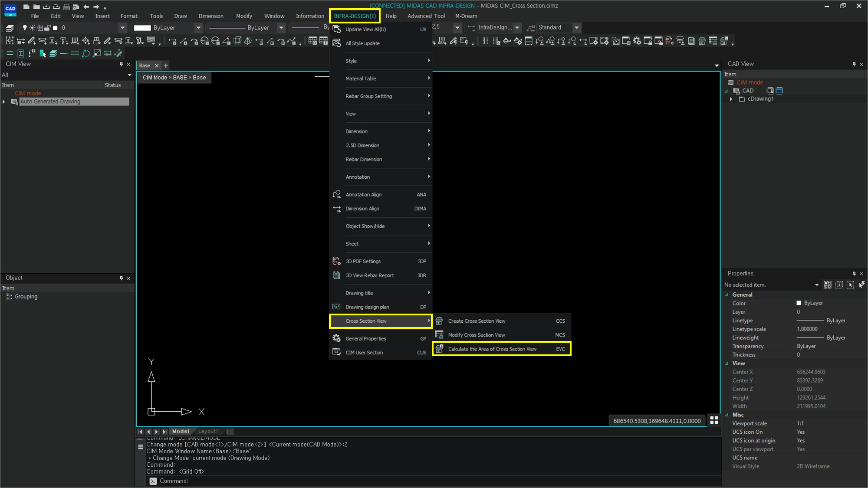The height and width of the screenshot is (488, 868).
Task: Click the drawing tabs list arrow above the canvas
Action: point(717,66)
